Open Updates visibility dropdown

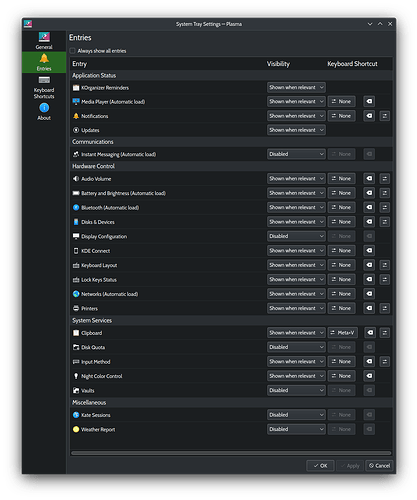[x=296, y=130]
